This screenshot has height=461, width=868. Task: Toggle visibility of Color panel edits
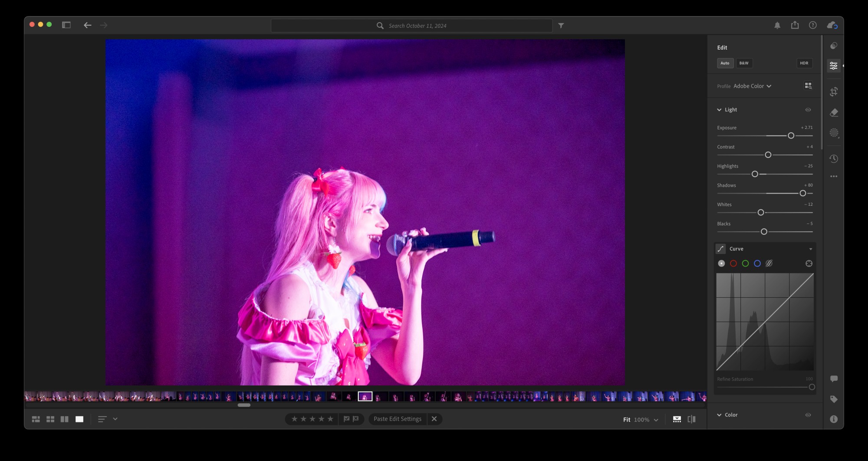808,415
